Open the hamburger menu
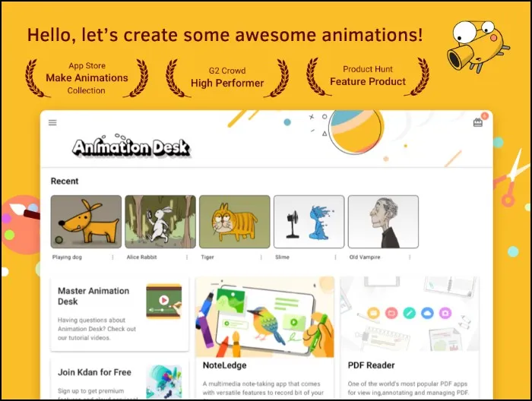Viewport: 532px width, 401px height. click(52, 122)
